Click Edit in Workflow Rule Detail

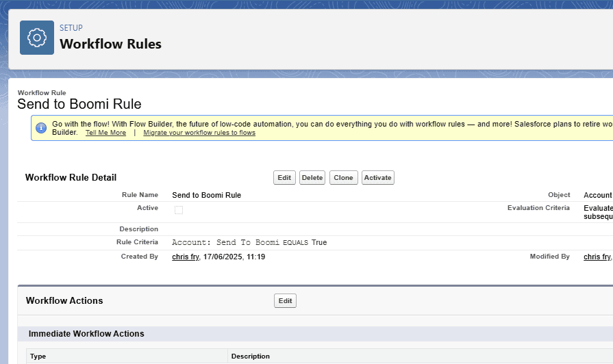coord(284,178)
